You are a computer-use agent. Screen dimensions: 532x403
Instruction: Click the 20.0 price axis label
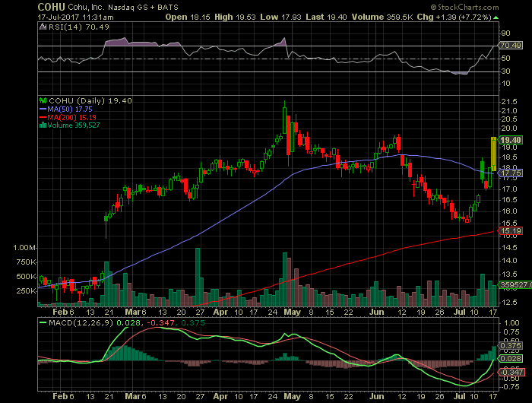[510, 128]
